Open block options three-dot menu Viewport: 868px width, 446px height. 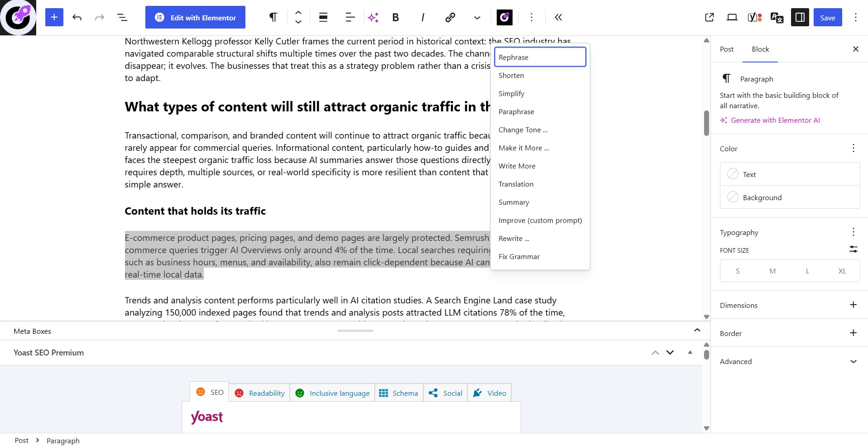[532, 17]
